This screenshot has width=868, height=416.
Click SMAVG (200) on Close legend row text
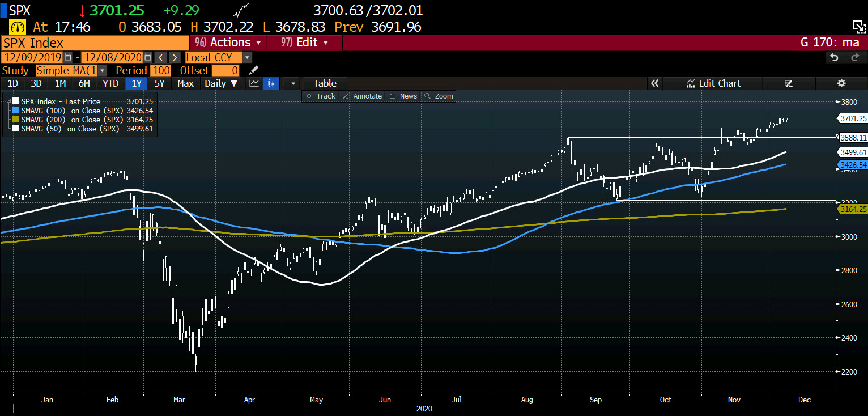(x=72, y=120)
